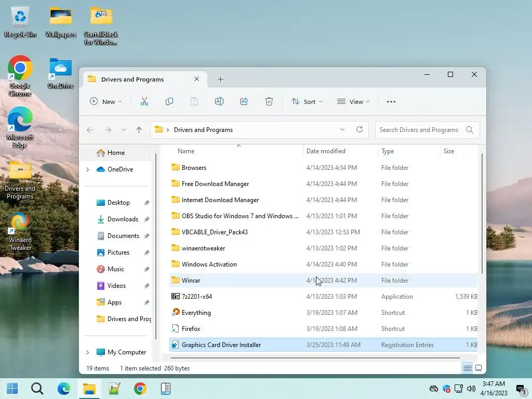
Task: Select Winaero Tweaker desktop shortcut
Action: 20,231
